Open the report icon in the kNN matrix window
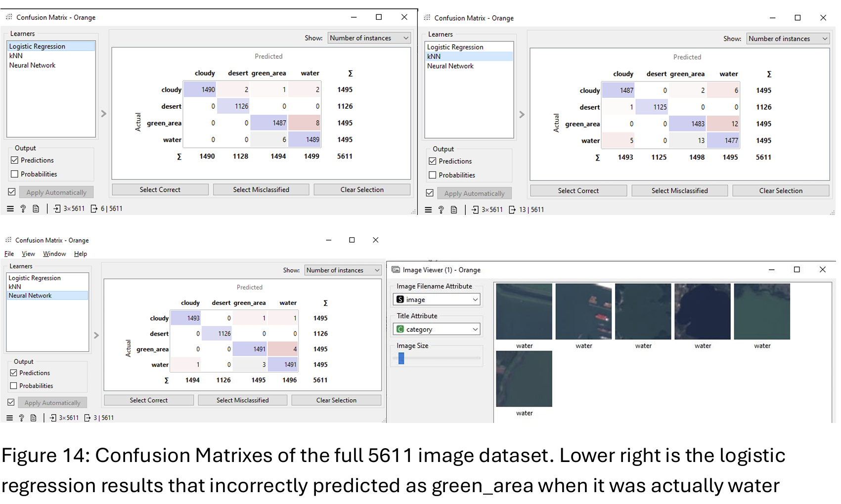 tap(454, 210)
